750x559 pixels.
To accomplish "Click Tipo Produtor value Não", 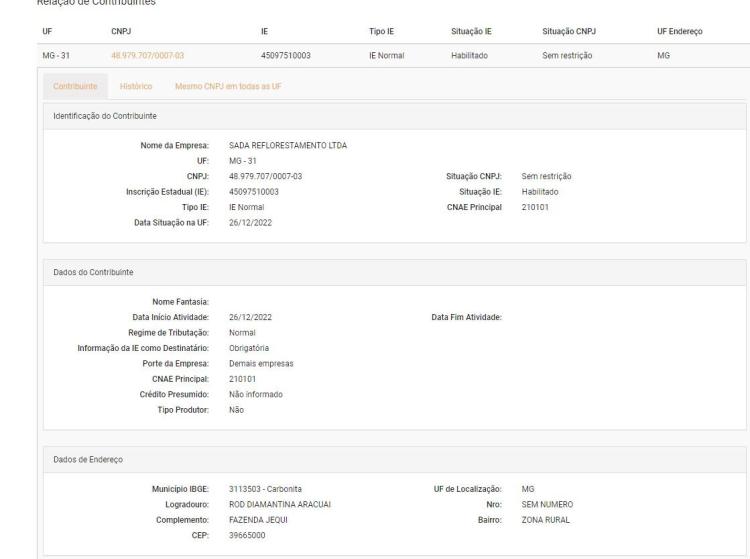I will click(x=236, y=410).
